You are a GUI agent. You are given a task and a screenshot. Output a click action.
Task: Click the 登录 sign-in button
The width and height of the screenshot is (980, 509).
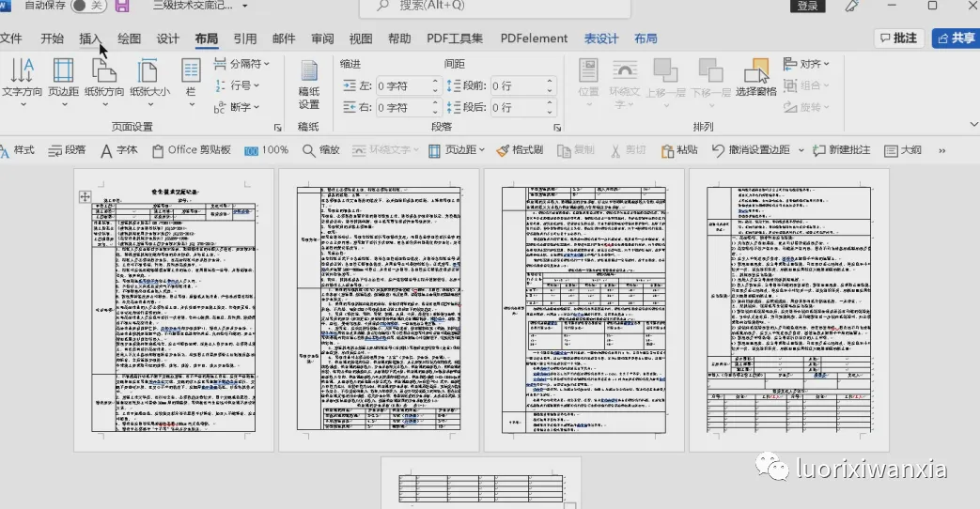coord(807,7)
